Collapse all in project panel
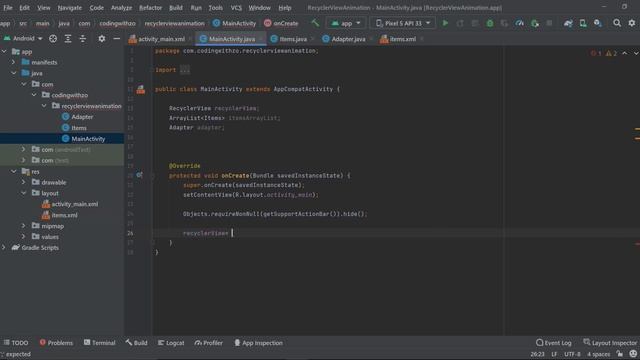The width and height of the screenshot is (640, 360). pos(83,39)
